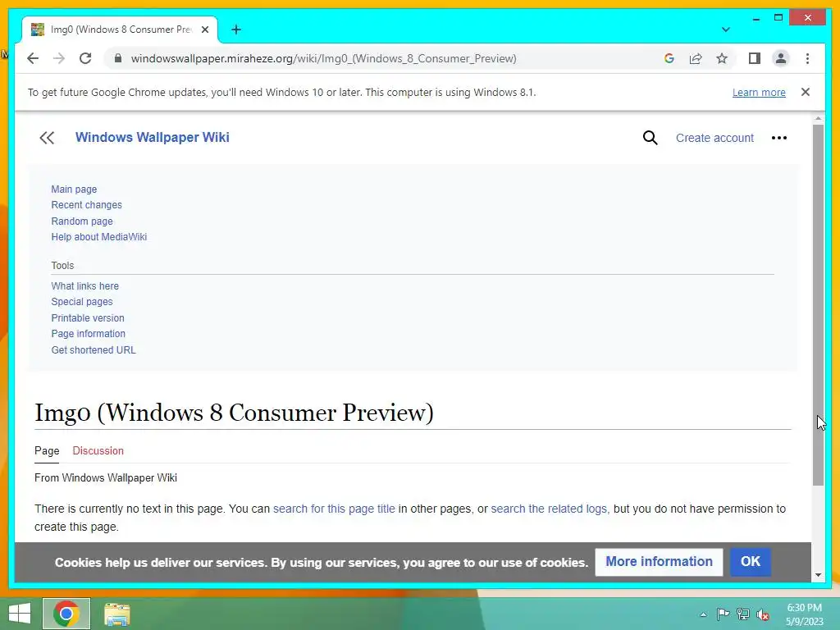
Task: Open the Windows Wallpaper Wiki home link
Action: point(152,137)
